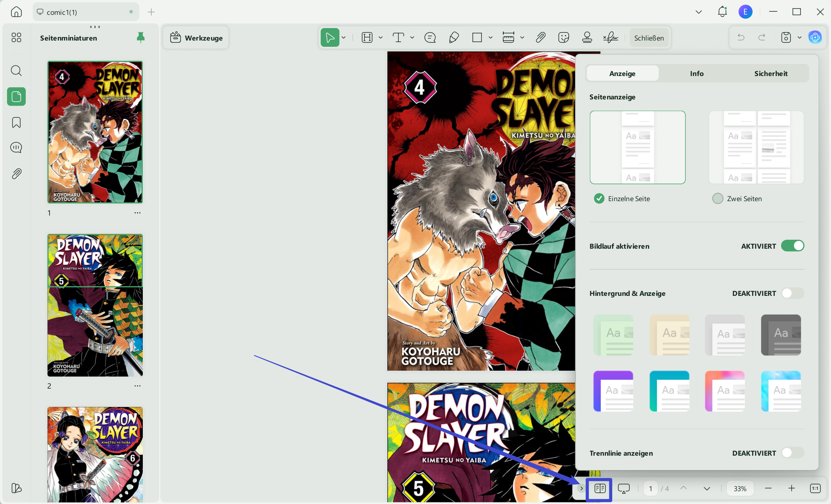
Task: Select the comic1(1) document tab
Action: tap(86, 12)
